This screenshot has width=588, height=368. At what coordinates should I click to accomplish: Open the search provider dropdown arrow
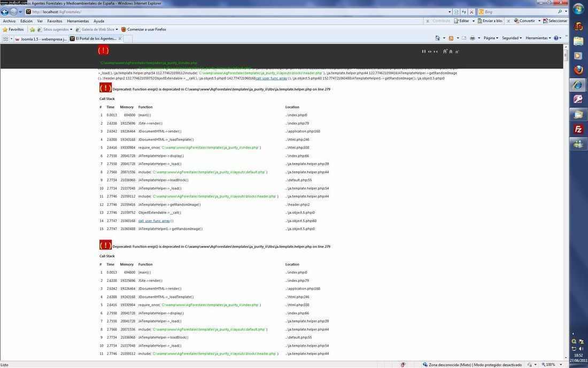(x=566, y=12)
